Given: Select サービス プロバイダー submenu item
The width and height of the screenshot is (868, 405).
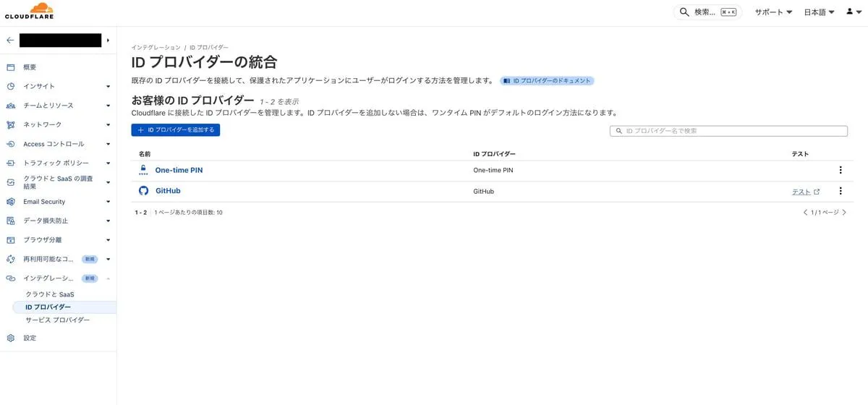Looking at the screenshot, I should click(x=58, y=320).
